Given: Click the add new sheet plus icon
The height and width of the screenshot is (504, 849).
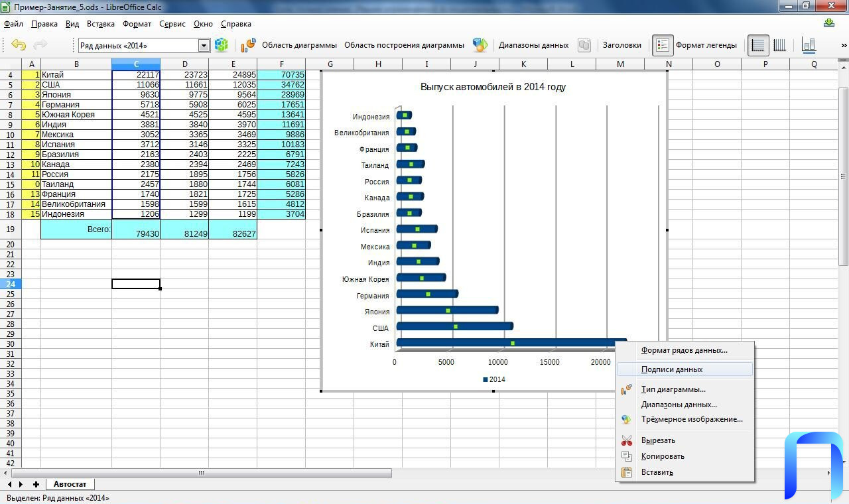Looking at the screenshot, I should (x=36, y=484).
